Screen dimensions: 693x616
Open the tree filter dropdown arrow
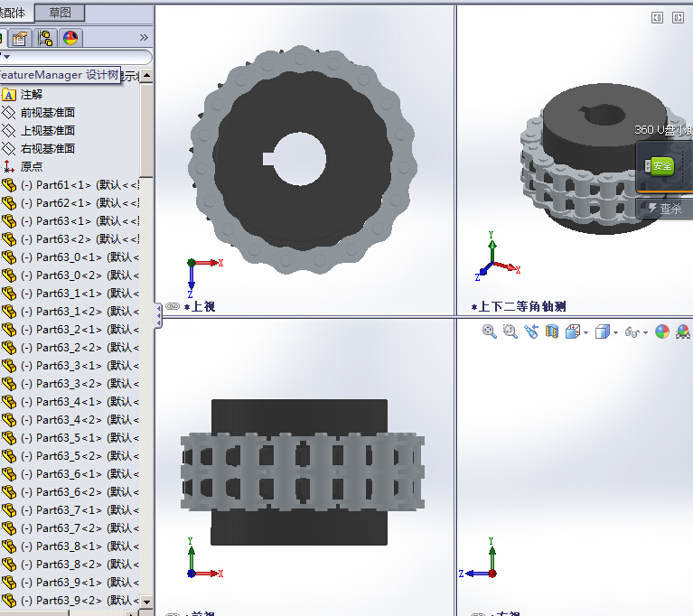coord(6,57)
